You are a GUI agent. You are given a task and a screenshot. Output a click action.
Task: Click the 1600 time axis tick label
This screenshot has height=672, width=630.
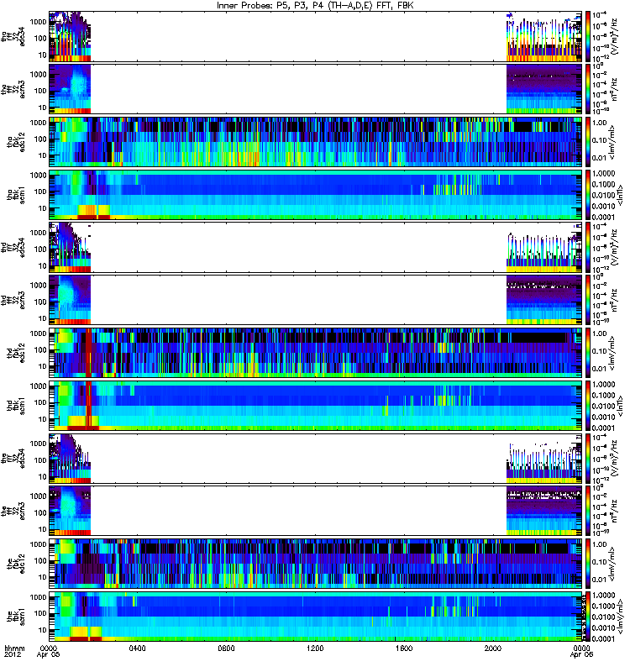(404, 648)
